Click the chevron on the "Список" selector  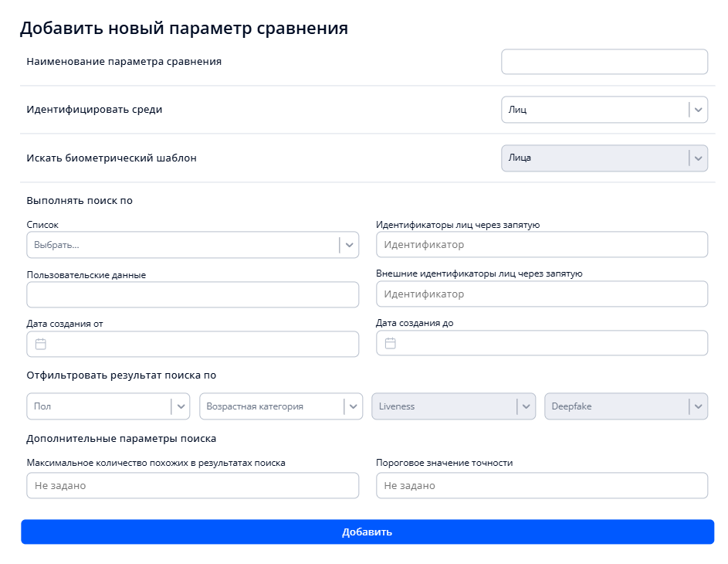[x=349, y=244]
